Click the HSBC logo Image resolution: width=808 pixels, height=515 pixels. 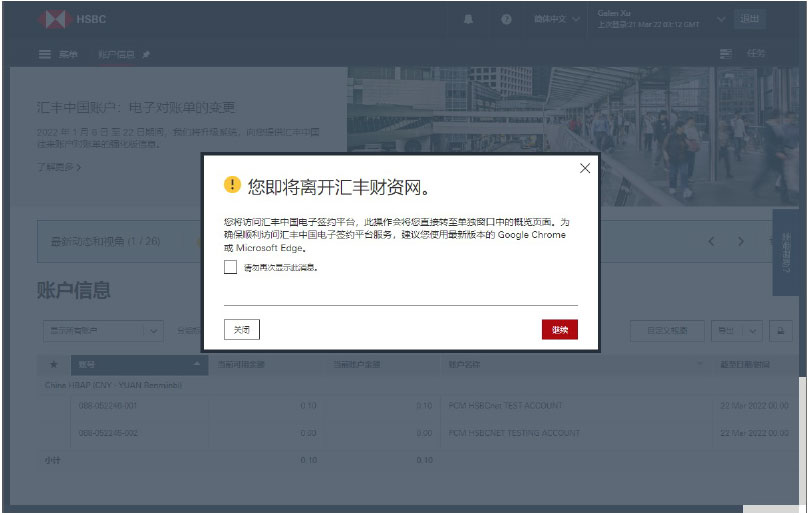pos(72,19)
